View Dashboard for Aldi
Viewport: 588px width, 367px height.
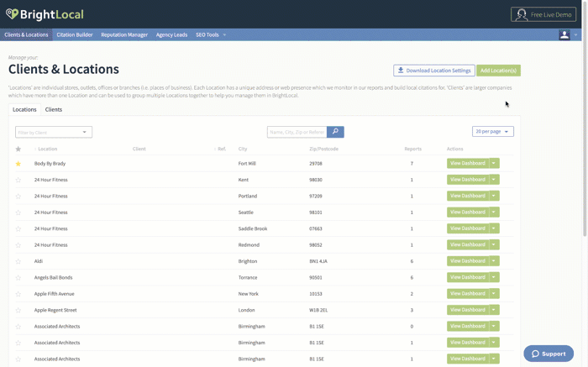coord(468,261)
